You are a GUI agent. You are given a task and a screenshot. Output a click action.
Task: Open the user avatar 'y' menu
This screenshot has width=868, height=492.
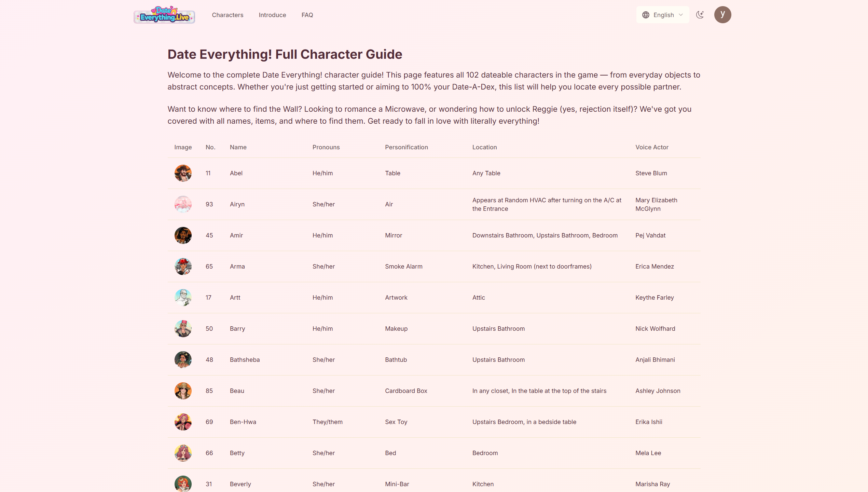tap(722, 15)
